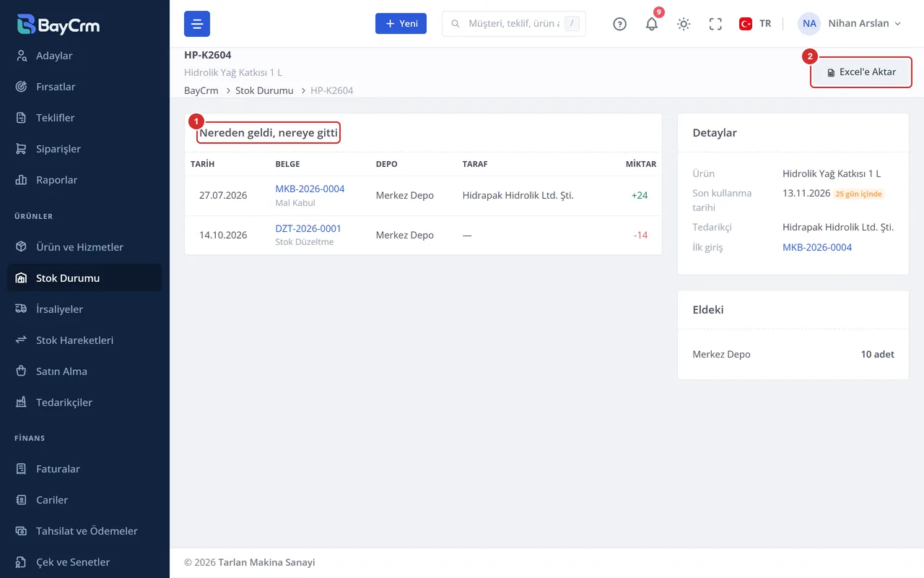Image resolution: width=924 pixels, height=578 pixels.
Task: Go to the BayCrm breadcrumb root
Action: [x=201, y=90]
